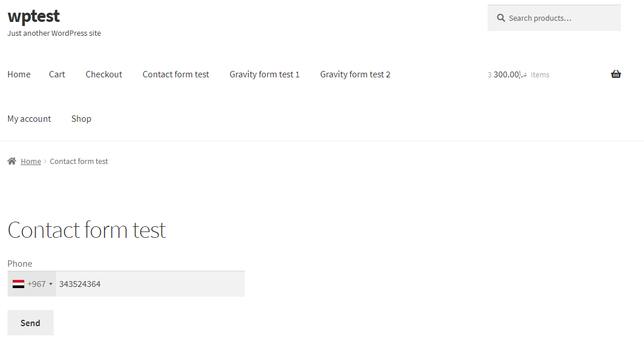Select Contact form test menu item

(176, 74)
